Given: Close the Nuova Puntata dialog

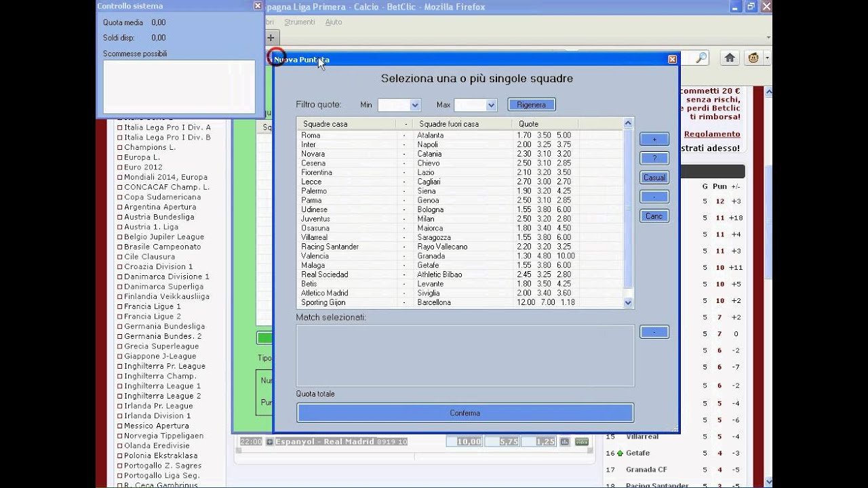Looking at the screenshot, I should [x=672, y=59].
